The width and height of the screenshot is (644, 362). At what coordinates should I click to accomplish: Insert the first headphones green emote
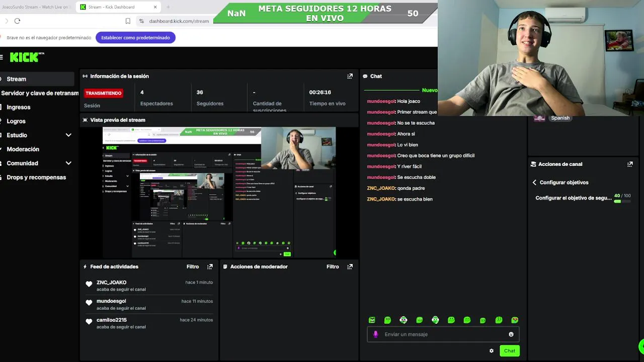point(404,320)
